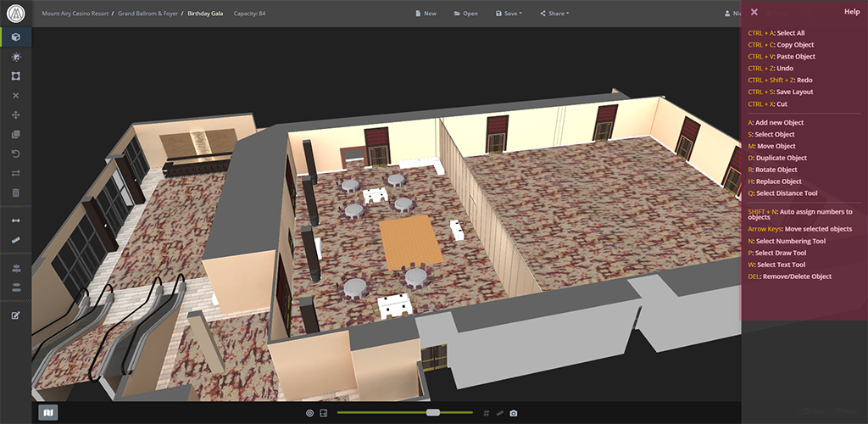The width and height of the screenshot is (868, 424).
Task: Open the Save dropdown menu
Action: (512, 14)
